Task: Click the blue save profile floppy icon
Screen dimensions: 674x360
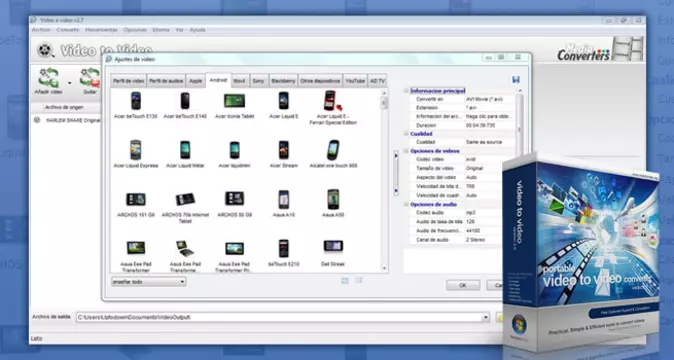Action: 516,80
